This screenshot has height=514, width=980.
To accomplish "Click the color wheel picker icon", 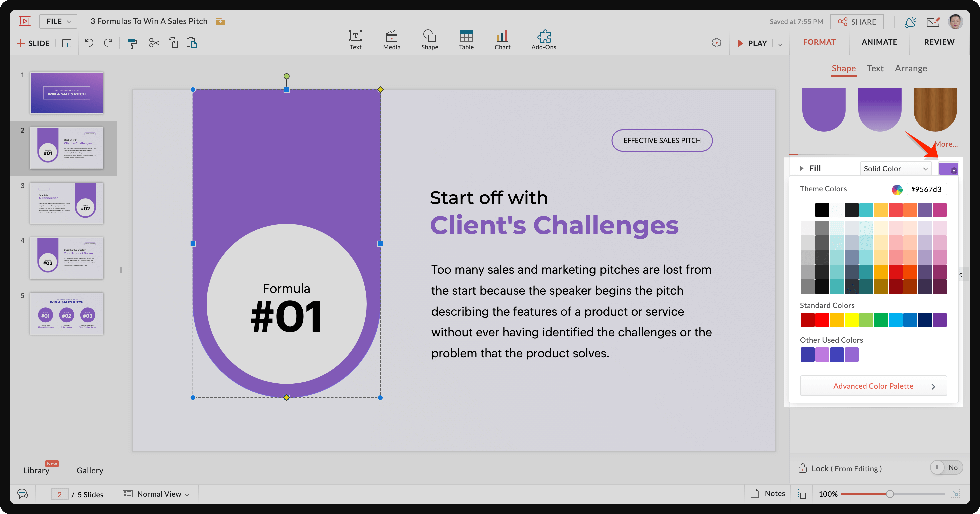I will click(x=897, y=189).
